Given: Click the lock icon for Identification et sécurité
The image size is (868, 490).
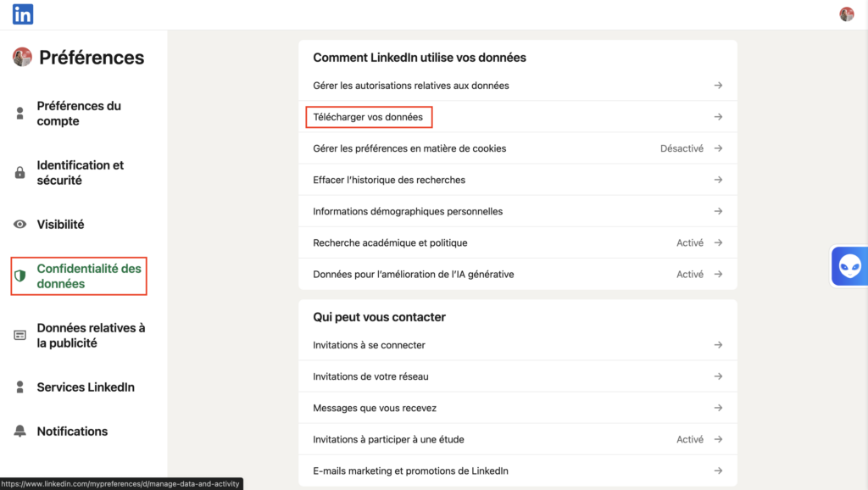Looking at the screenshot, I should coord(20,173).
